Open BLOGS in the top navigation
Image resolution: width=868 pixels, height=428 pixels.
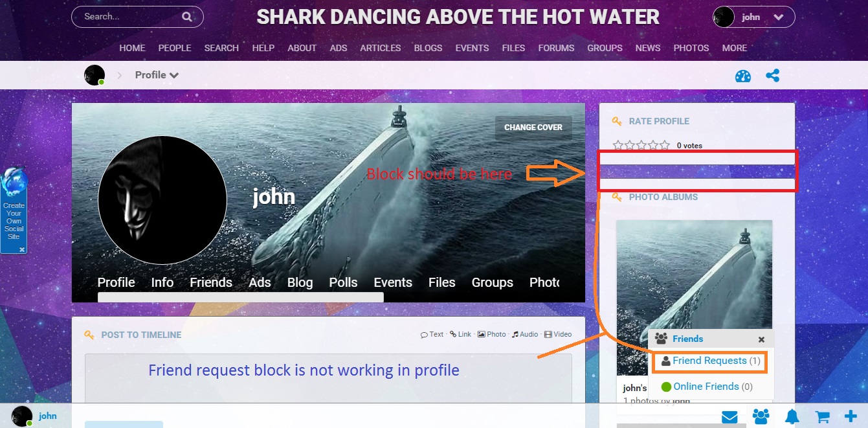click(x=428, y=48)
